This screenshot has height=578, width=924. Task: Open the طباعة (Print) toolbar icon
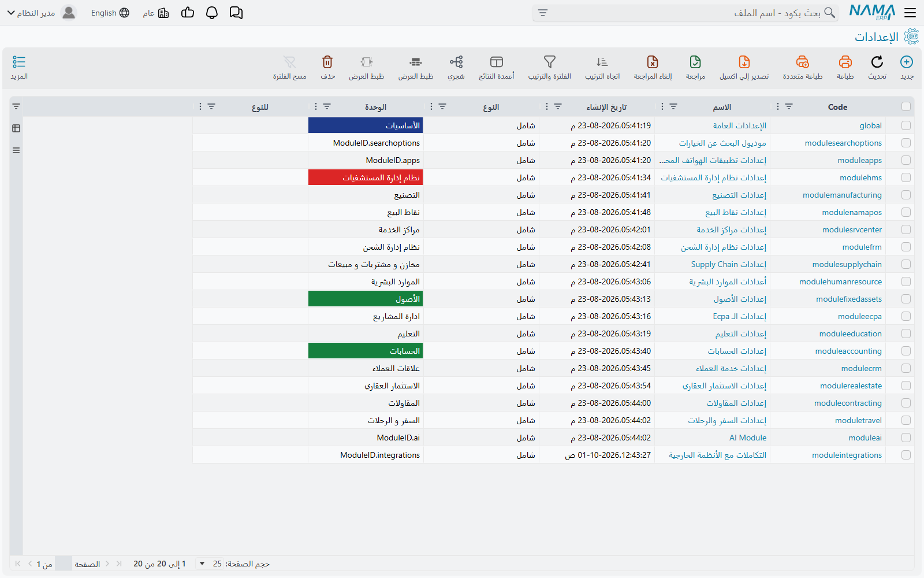845,62
